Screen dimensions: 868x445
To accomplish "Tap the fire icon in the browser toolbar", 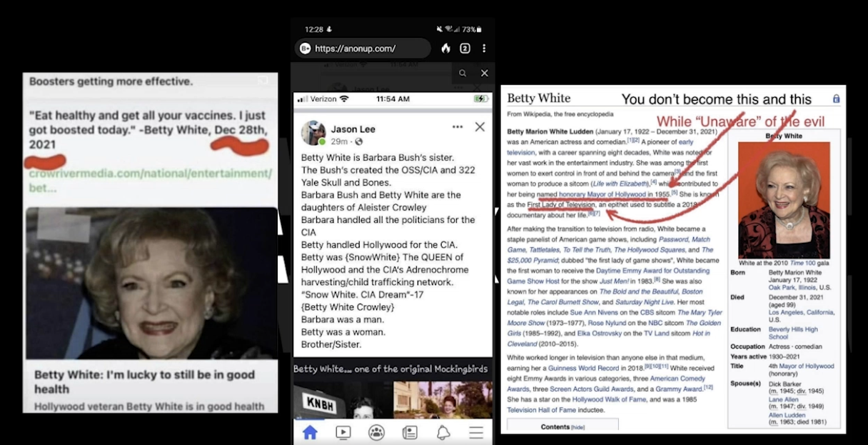I will point(446,49).
